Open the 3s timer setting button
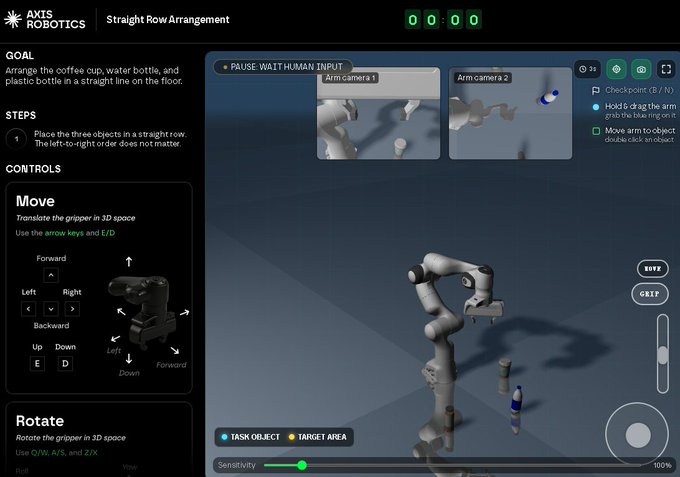Screen dimensions: 680x477 pyautogui.click(x=588, y=69)
